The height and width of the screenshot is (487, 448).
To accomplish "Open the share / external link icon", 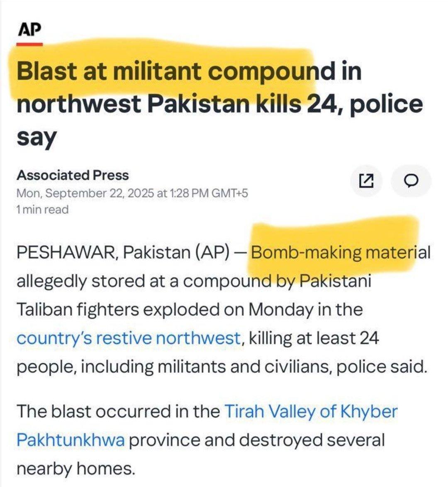I will point(366,181).
